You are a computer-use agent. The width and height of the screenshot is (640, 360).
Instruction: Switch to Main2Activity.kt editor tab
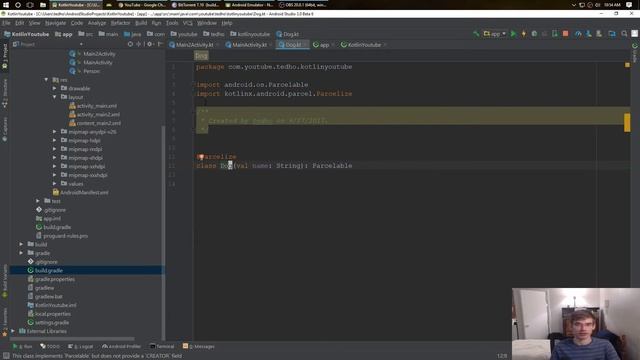tap(194, 45)
